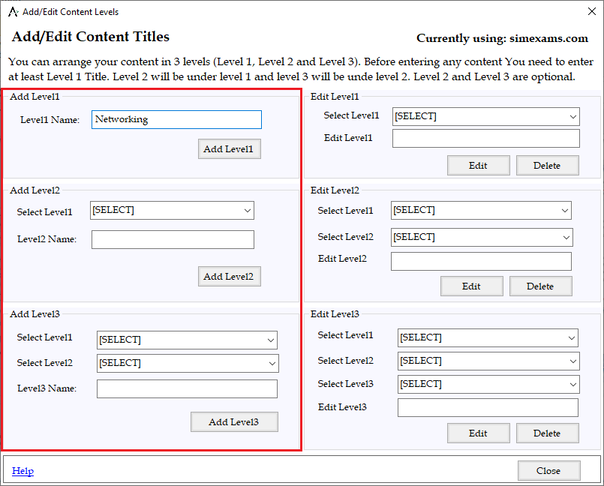Click the Add Level2 button
The width and height of the screenshot is (604, 486).
coord(229,276)
